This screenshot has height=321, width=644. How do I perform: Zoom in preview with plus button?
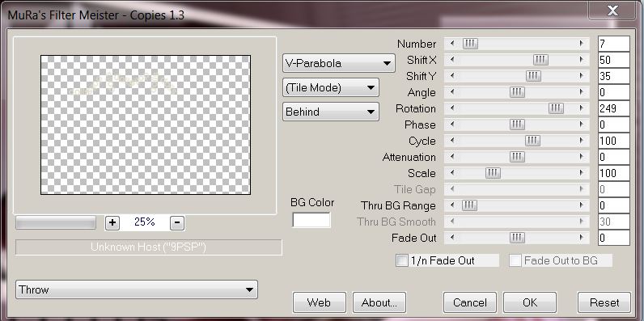click(x=112, y=223)
